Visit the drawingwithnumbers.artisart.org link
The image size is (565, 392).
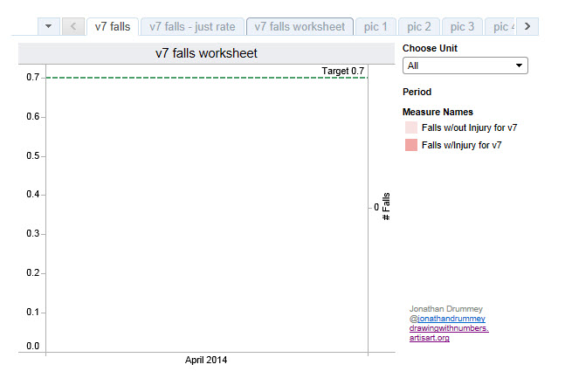tap(449, 333)
